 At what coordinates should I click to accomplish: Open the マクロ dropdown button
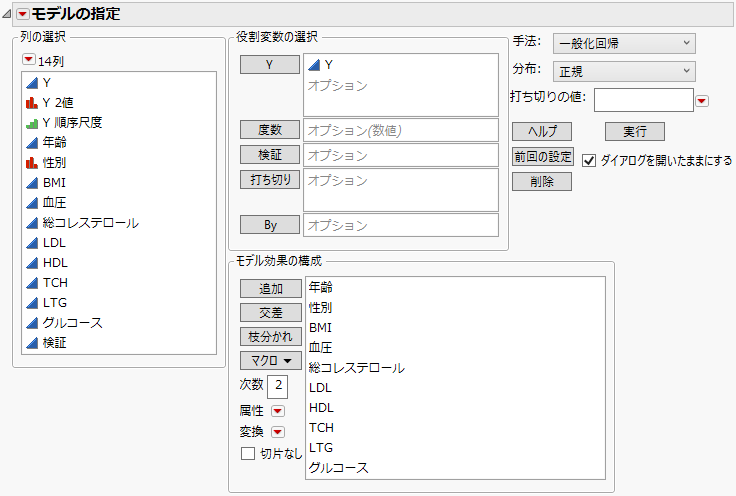pos(270,360)
